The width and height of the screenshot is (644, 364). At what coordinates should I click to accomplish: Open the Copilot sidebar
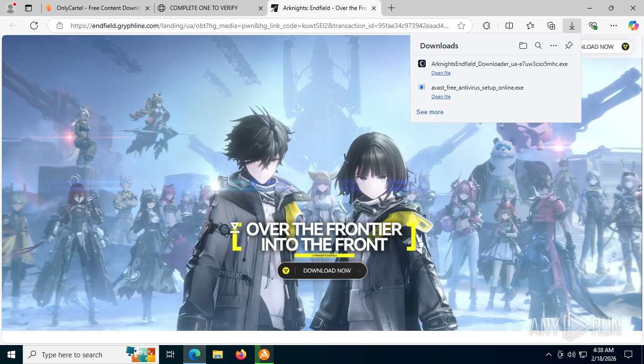pos(633,26)
